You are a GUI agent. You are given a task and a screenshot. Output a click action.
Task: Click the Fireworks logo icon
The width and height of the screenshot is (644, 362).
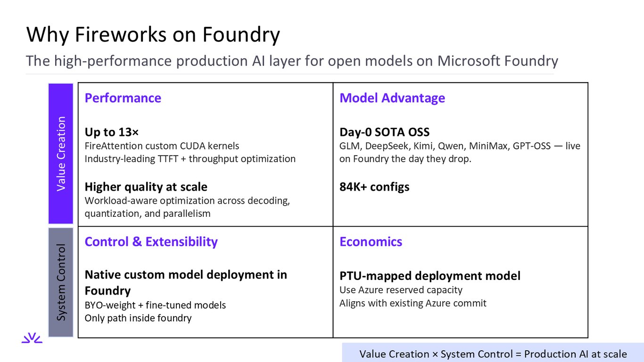coord(32,338)
